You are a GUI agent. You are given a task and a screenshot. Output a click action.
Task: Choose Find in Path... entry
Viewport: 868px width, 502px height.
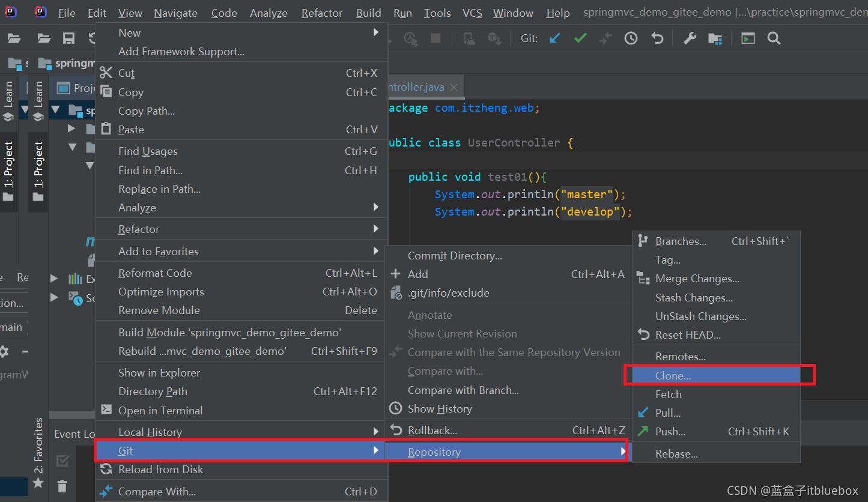[x=241, y=171]
